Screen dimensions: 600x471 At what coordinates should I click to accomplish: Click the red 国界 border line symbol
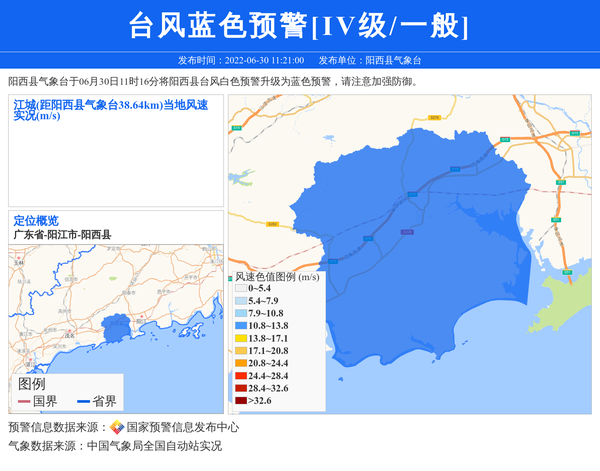pyautogui.click(x=24, y=402)
